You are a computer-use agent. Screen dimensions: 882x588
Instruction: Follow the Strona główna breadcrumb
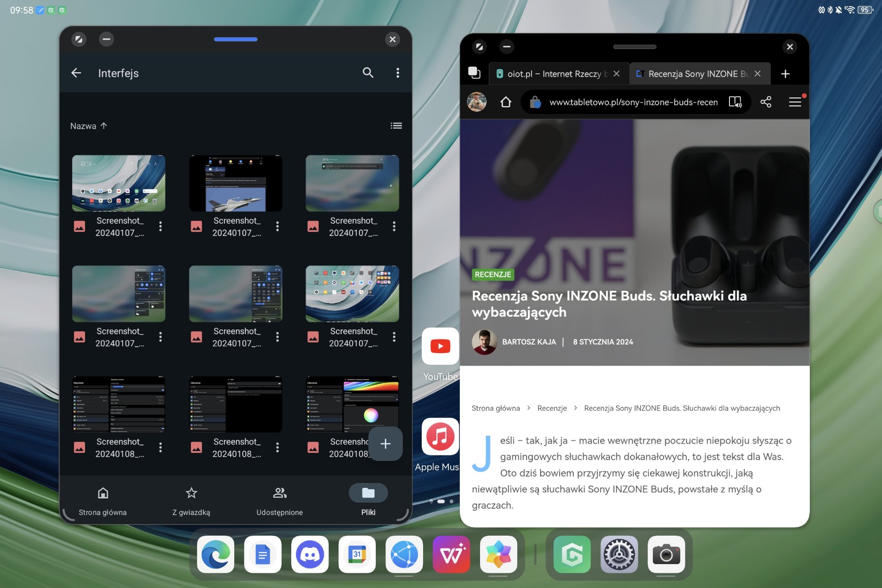(x=496, y=408)
